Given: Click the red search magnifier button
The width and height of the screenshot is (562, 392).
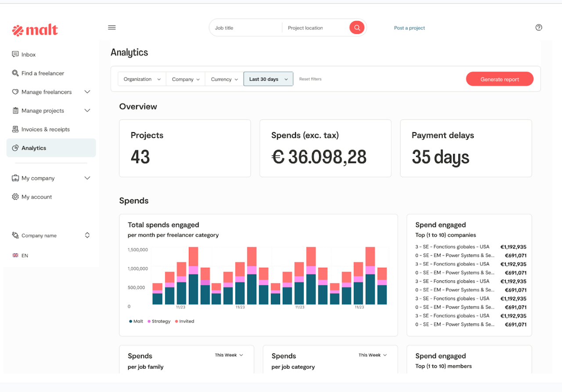Looking at the screenshot, I should click(357, 28).
